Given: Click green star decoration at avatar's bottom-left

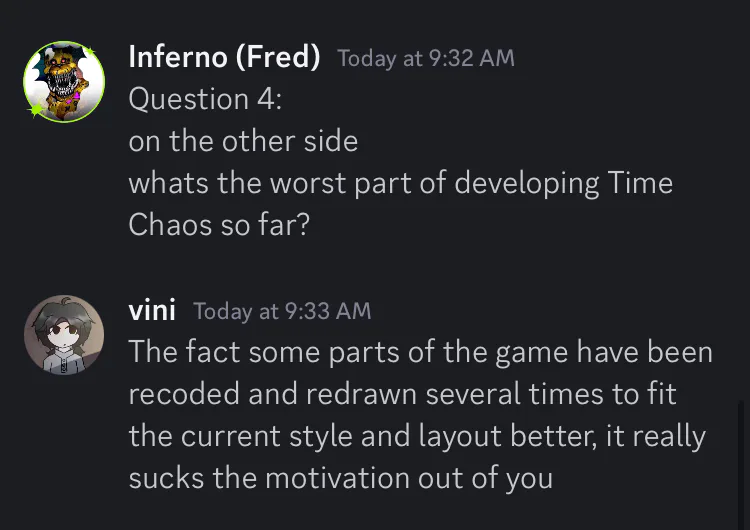Looking at the screenshot, I should 36,110.
